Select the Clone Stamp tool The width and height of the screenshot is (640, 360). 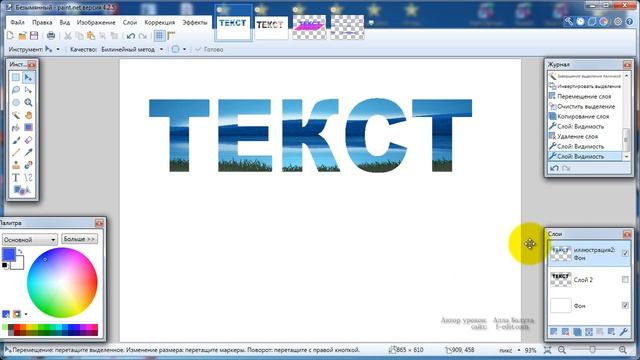click(16, 165)
